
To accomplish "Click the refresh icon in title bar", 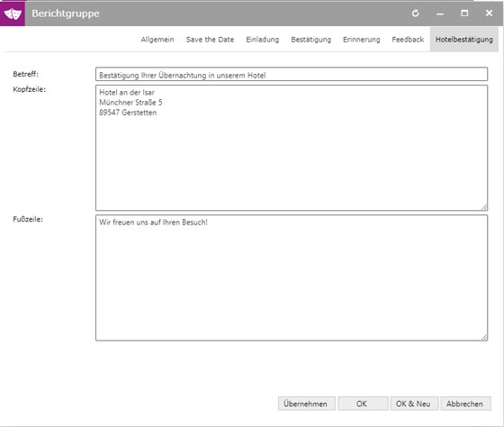I will [x=415, y=14].
